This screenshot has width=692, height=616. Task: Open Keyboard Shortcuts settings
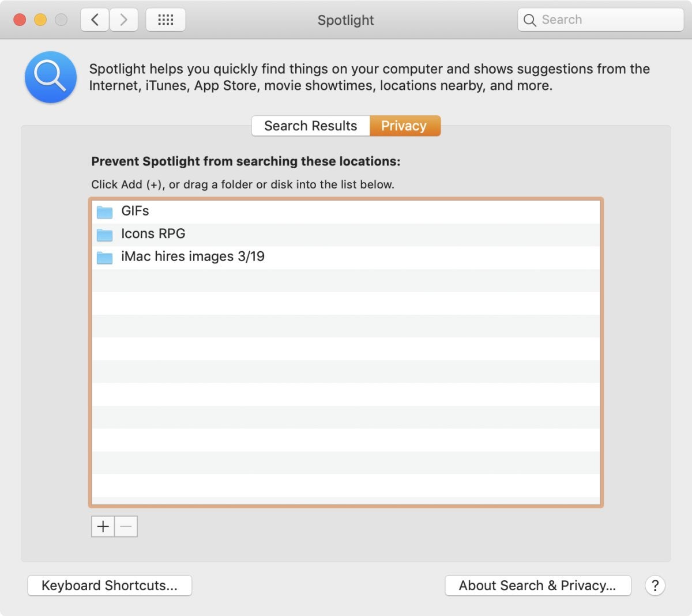[x=110, y=585]
